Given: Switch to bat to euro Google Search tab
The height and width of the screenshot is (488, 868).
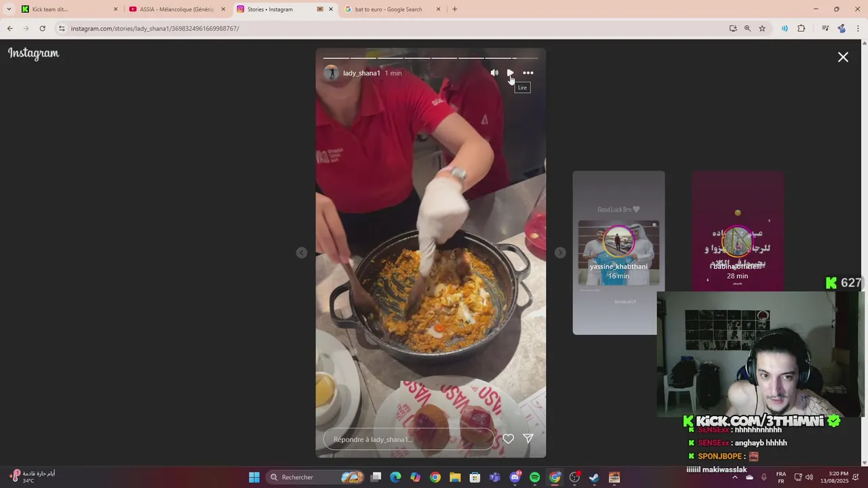Looking at the screenshot, I should click(393, 9).
